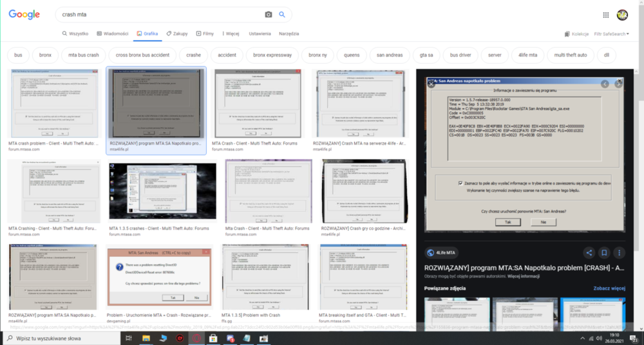Image resolution: width=644 pixels, height=345 pixels.
Task: Open MTA Crashing result thumbnail
Action: (x=54, y=191)
